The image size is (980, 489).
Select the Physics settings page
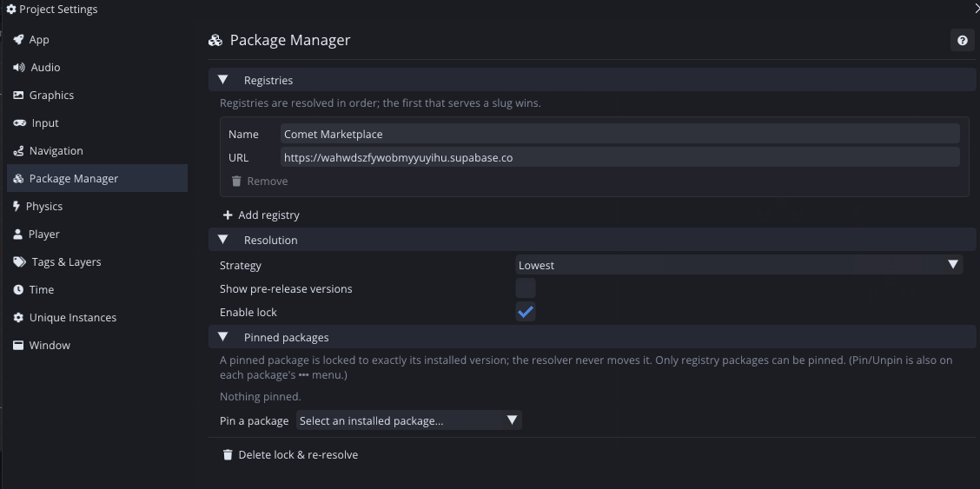point(97,206)
